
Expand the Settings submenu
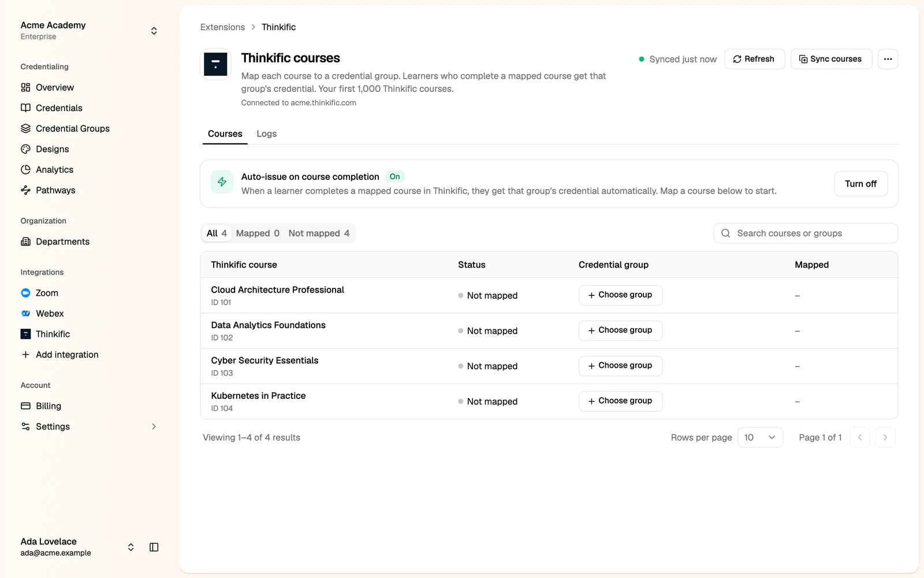pos(154,427)
